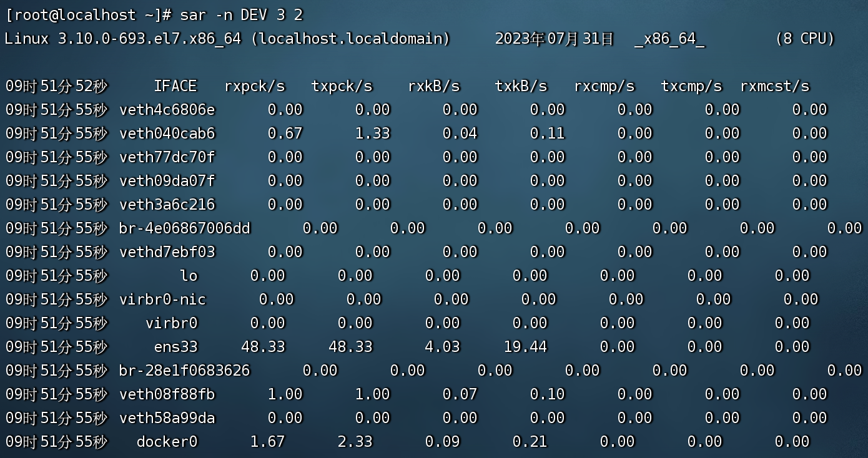Select the typed command 'sar -n DEV 3 2'
Image resolution: width=868 pixels, height=458 pixels.
pos(242,15)
